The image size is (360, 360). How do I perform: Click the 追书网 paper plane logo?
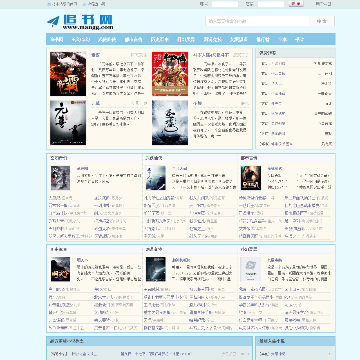click(x=80, y=22)
